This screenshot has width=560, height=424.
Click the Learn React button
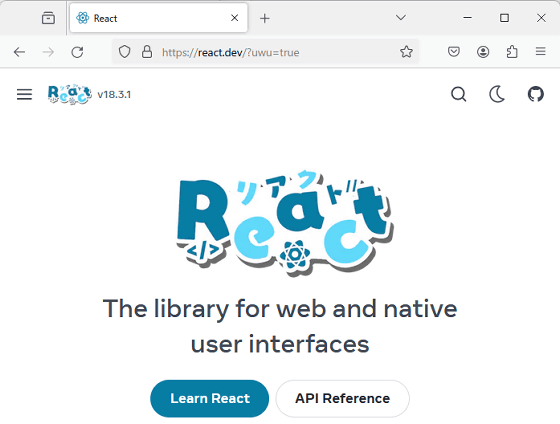[210, 398]
